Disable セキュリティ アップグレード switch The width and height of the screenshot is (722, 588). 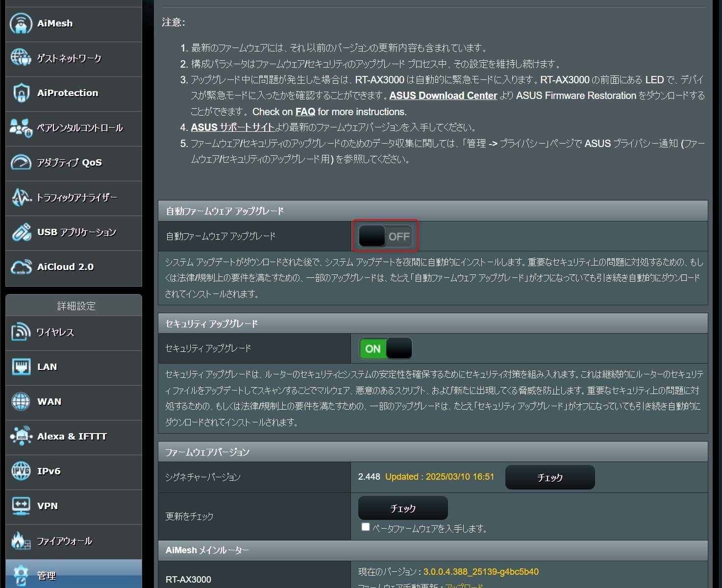385,349
